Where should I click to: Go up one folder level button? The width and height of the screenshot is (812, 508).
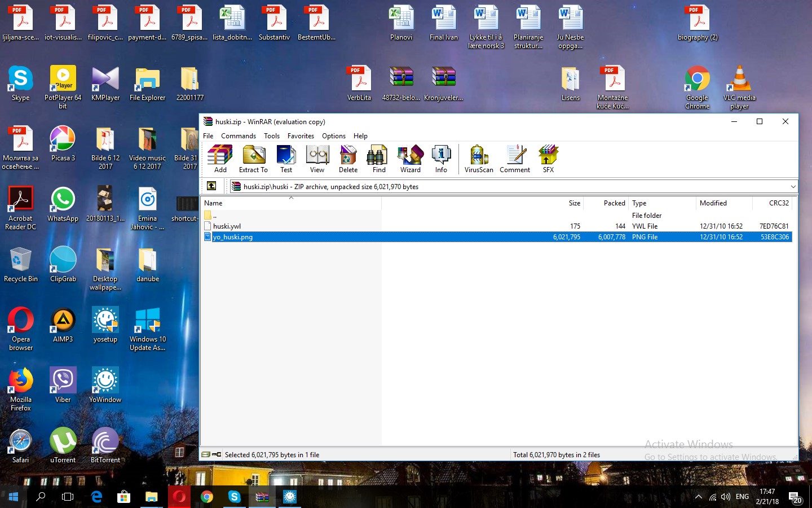click(211, 186)
